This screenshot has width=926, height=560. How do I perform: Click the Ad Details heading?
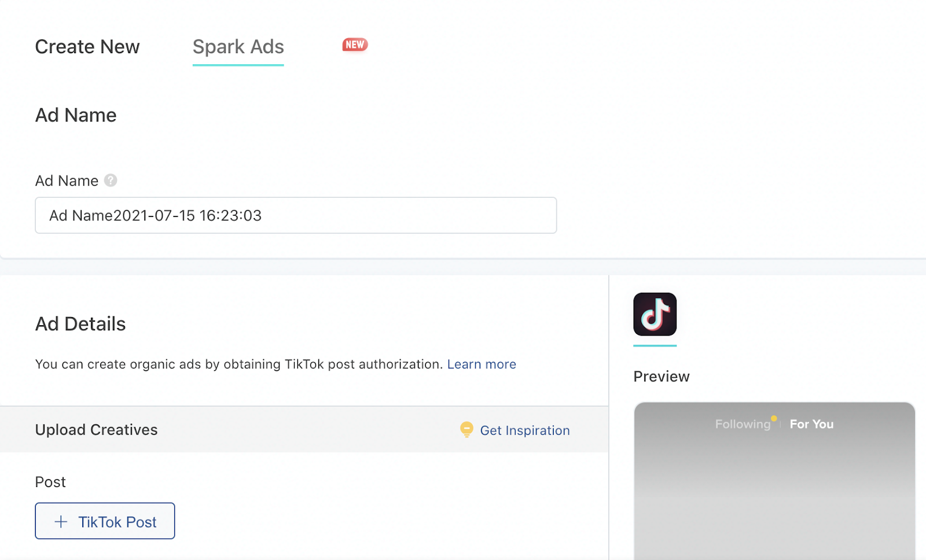(80, 324)
